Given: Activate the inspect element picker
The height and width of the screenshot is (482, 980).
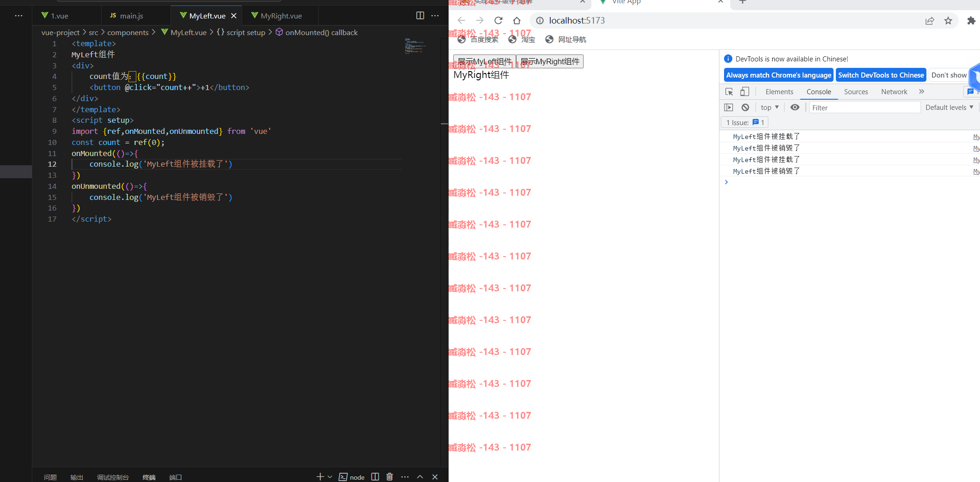Looking at the screenshot, I should (x=729, y=91).
